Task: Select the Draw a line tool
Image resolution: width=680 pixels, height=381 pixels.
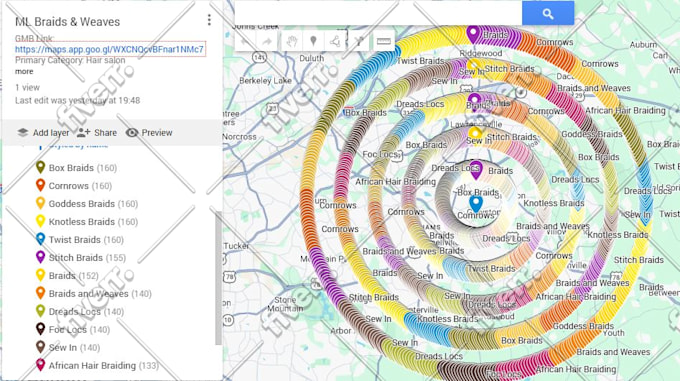Action: [x=335, y=42]
